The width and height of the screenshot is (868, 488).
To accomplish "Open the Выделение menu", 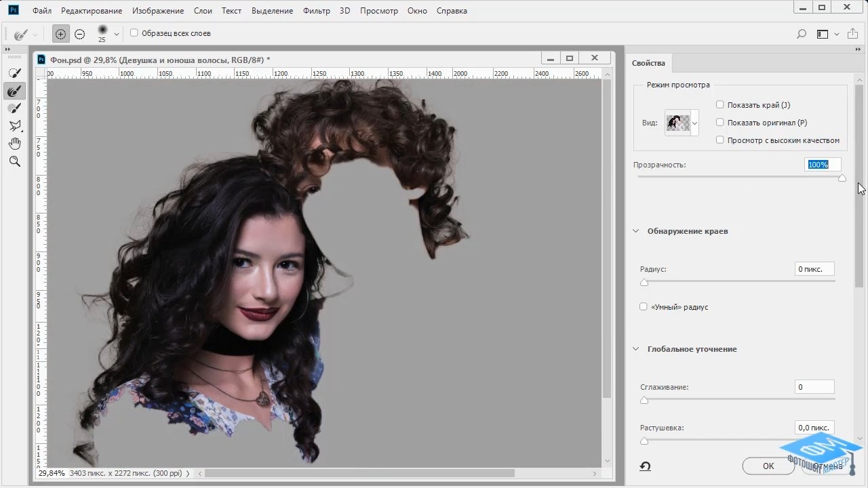I will 272,11.
